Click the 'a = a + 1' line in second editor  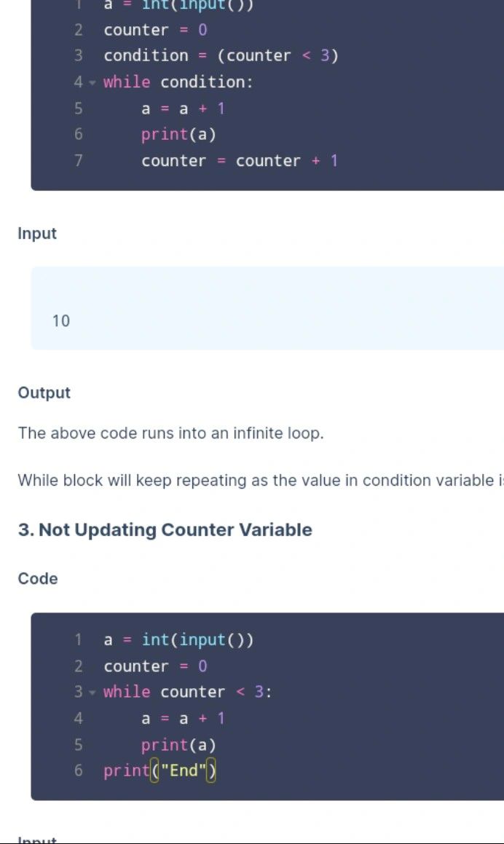(183, 719)
